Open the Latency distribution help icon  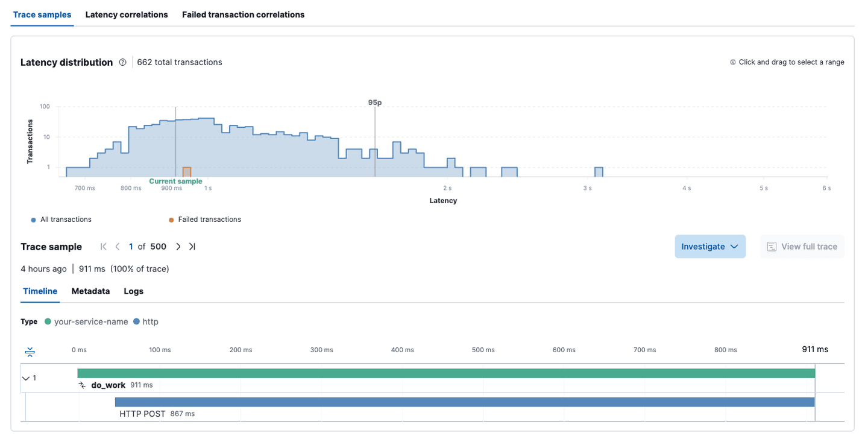click(x=122, y=62)
